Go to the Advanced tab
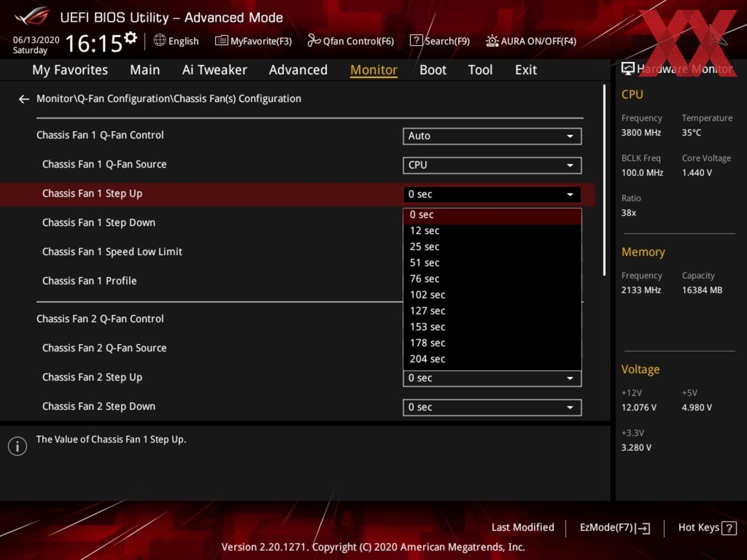Image resolution: width=747 pixels, height=560 pixels. [x=298, y=70]
